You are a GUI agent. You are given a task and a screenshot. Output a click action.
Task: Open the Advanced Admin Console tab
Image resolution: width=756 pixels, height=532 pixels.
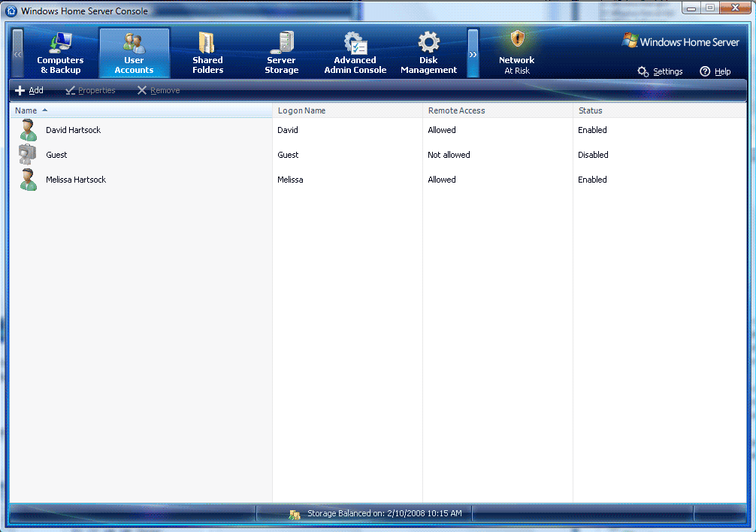(x=355, y=53)
